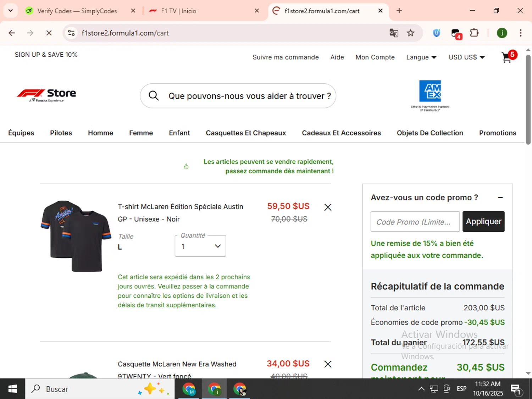
Task: Open the Femme menu
Action: 141,133
